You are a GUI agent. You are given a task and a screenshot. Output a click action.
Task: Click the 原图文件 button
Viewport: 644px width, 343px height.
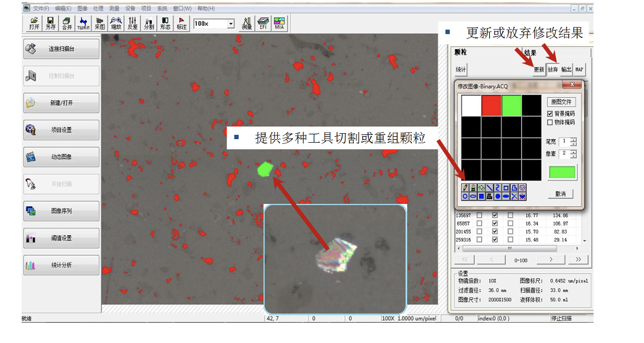[x=561, y=102]
